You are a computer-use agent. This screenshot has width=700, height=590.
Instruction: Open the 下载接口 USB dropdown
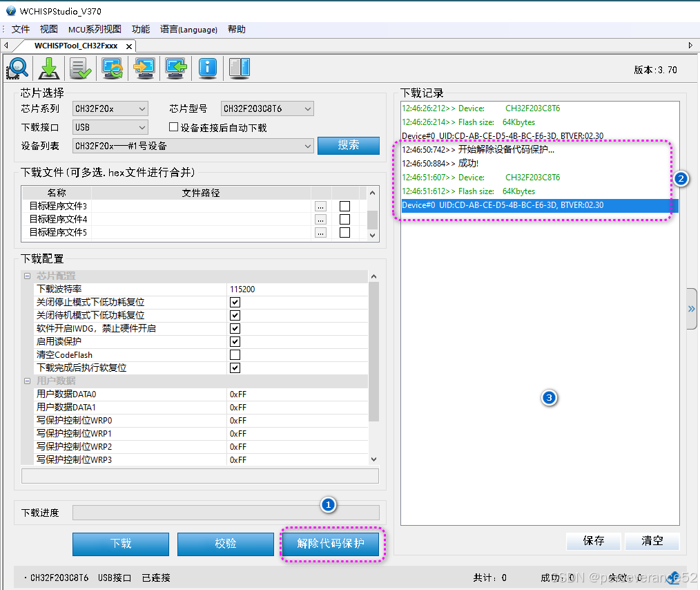pyautogui.click(x=110, y=127)
